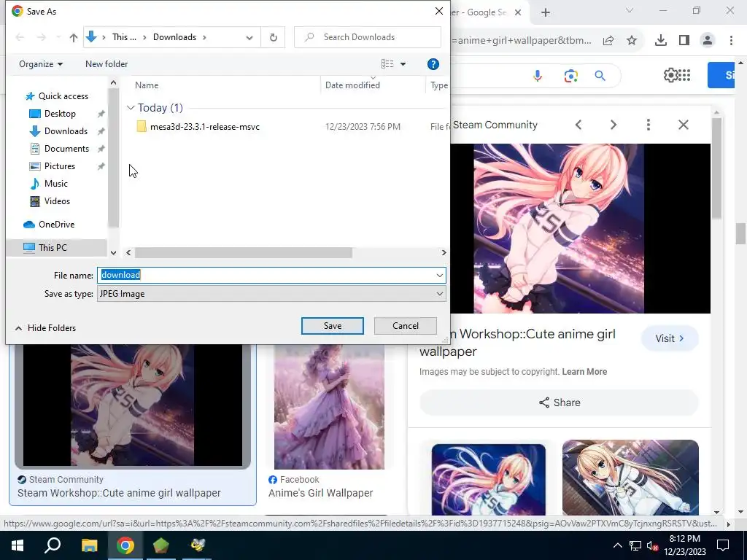This screenshot has height=560, width=747.
Task: Open Save As dialog help
Action: [x=433, y=64]
